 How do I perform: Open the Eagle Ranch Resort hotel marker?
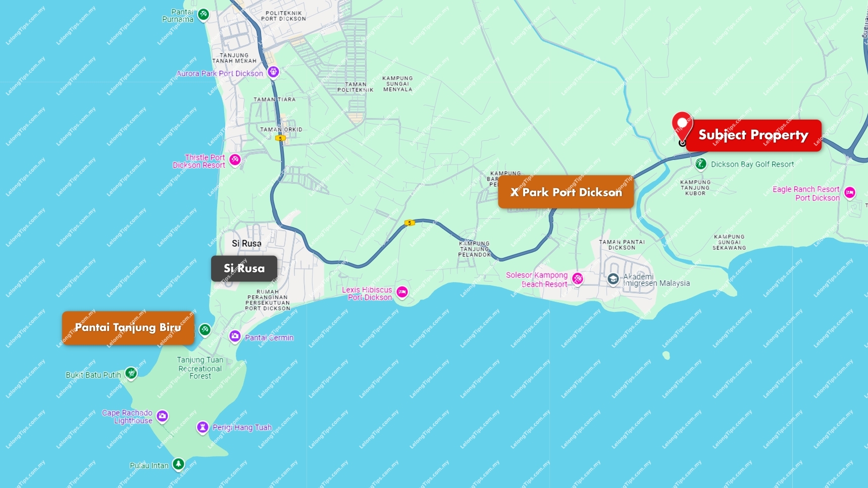(x=850, y=193)
